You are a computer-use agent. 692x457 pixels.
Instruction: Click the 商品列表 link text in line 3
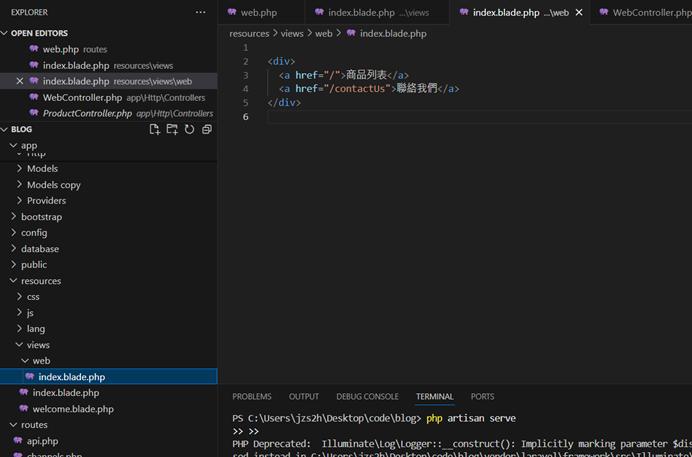click(x=366, y=75)
